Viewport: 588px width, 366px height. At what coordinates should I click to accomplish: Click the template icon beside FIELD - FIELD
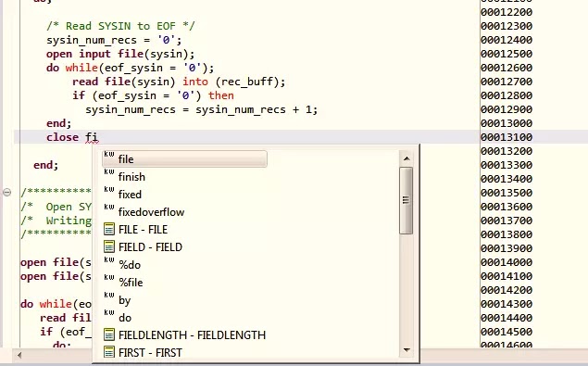[109, 247]
